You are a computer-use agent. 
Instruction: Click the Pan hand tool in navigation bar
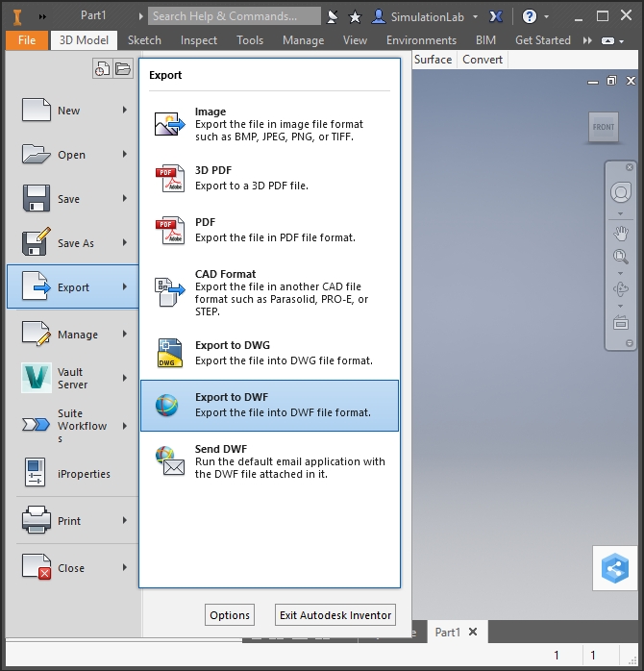pos(621,233)
